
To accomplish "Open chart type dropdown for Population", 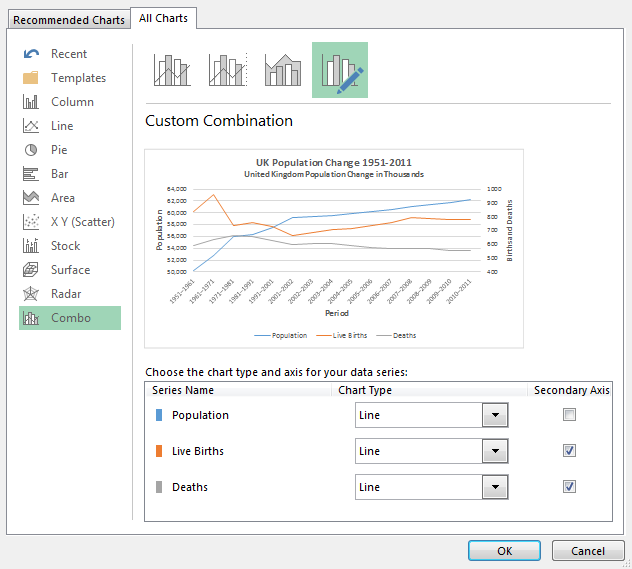I will 495,416.
